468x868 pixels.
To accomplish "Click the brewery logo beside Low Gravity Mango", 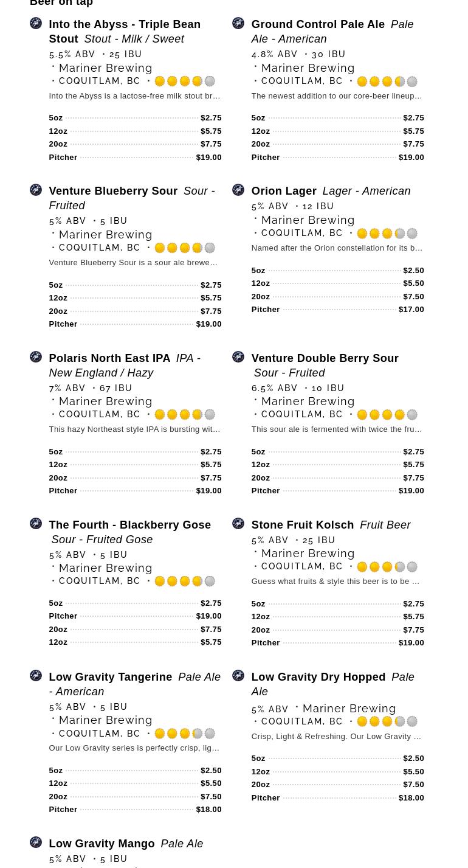I will point(36,842).
